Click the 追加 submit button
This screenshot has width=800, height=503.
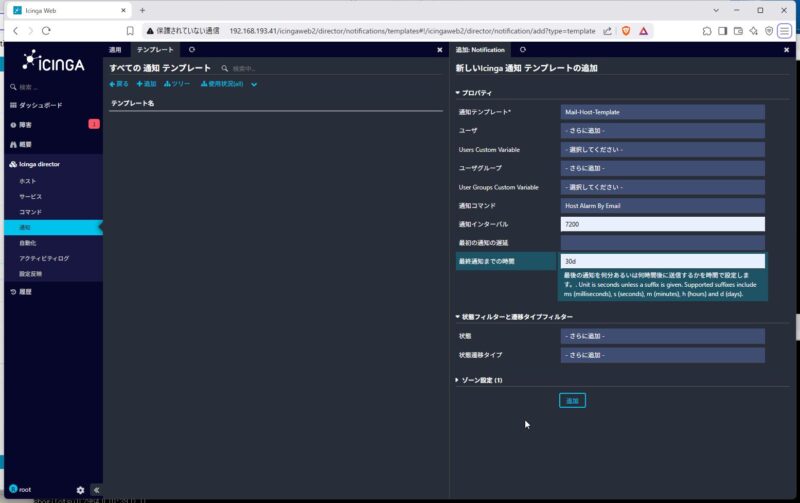(x=572, y=401)
